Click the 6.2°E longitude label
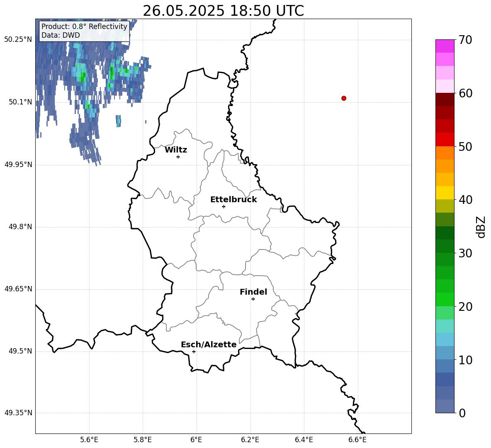Screen dimensions: 491x448 pos(250,440)
